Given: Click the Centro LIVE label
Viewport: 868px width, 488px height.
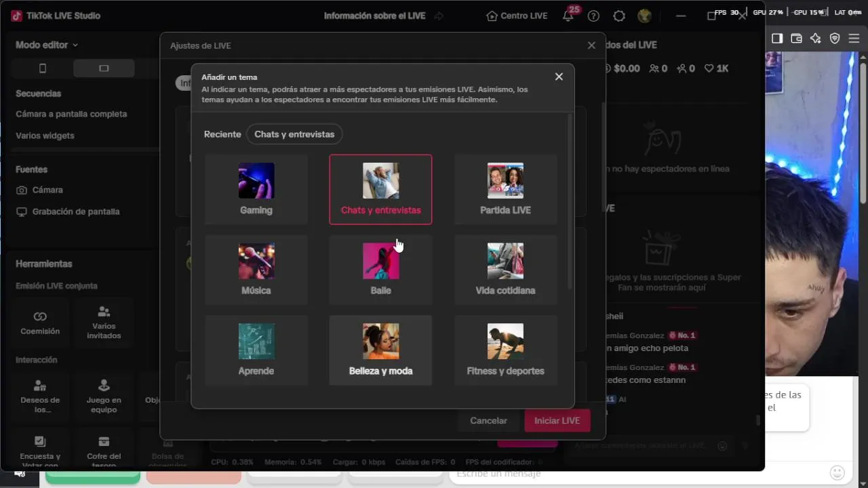Looking at the screenshot, I should pos(524,16).
